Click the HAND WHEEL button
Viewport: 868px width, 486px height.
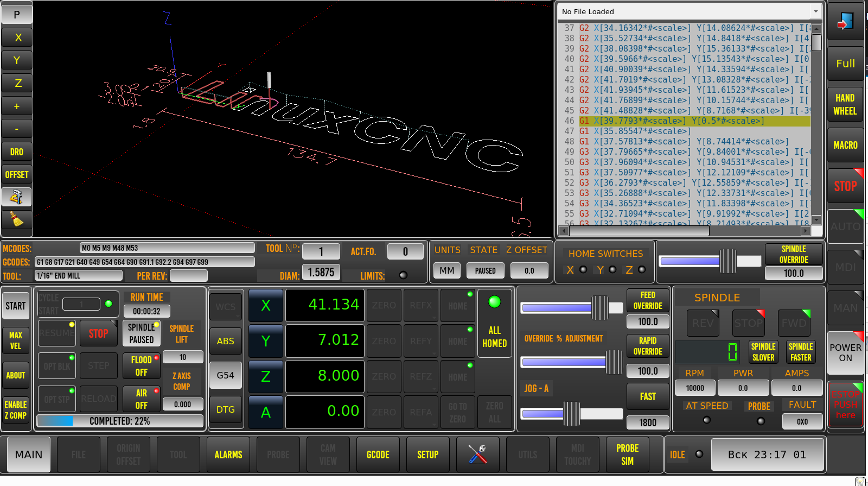[x=845, y=104]
